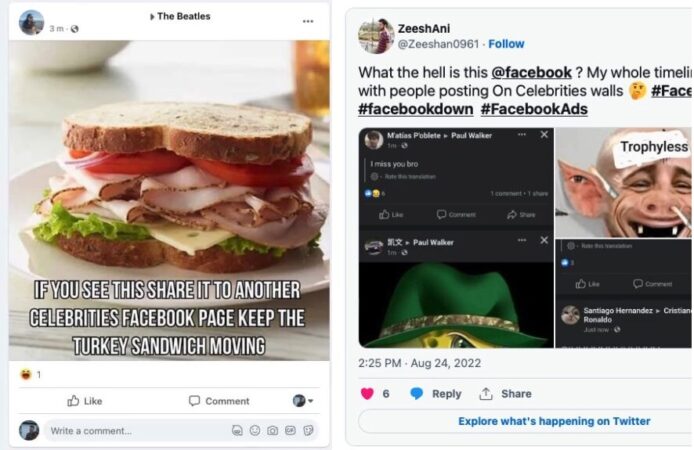Expand the profile switcher dropdown arrow

point(311,401)
